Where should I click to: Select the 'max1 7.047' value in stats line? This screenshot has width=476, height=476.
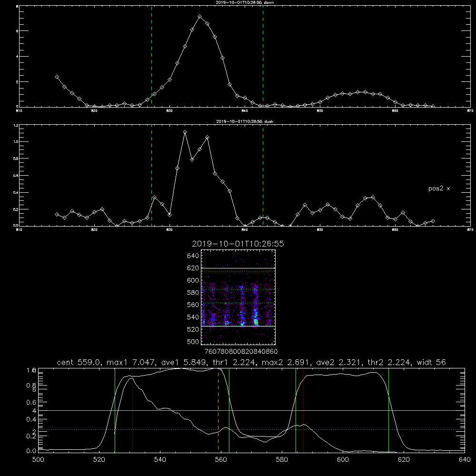click(x=131, y=362)
